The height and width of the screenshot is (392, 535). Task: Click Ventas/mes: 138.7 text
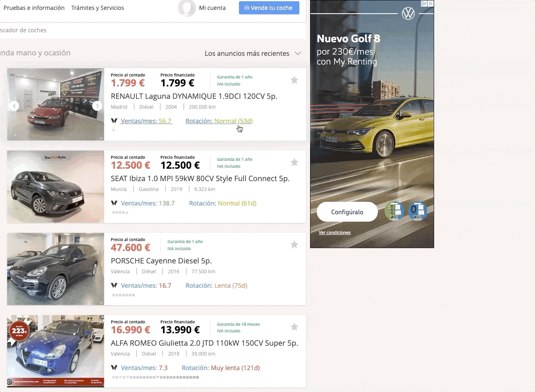pos(148,203)
